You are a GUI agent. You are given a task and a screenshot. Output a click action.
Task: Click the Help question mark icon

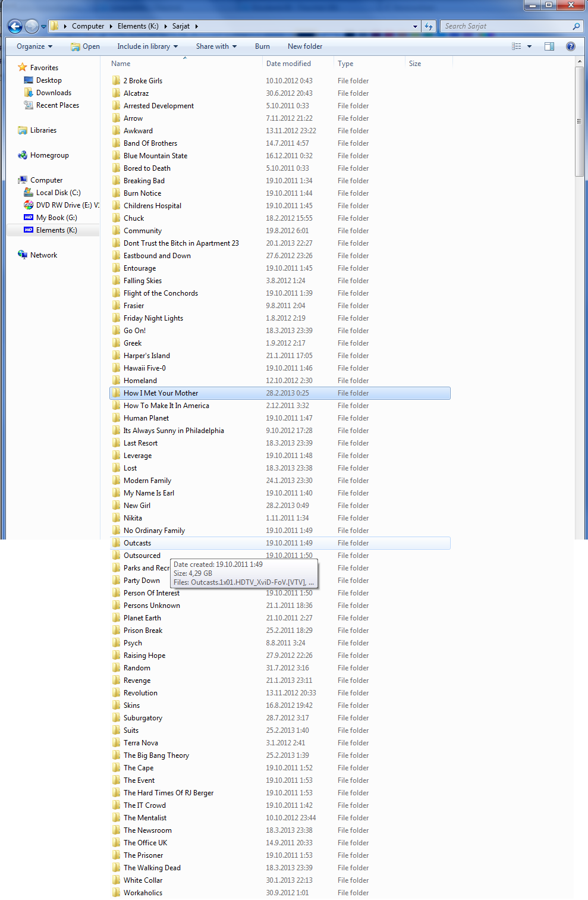click(571, 46)
